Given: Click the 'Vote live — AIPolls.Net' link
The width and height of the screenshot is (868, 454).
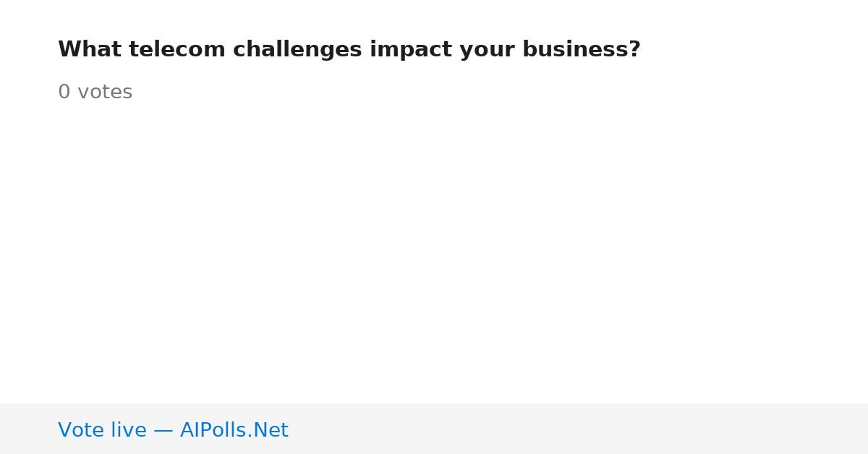Looking at the screenshot, I should [173, 430].
